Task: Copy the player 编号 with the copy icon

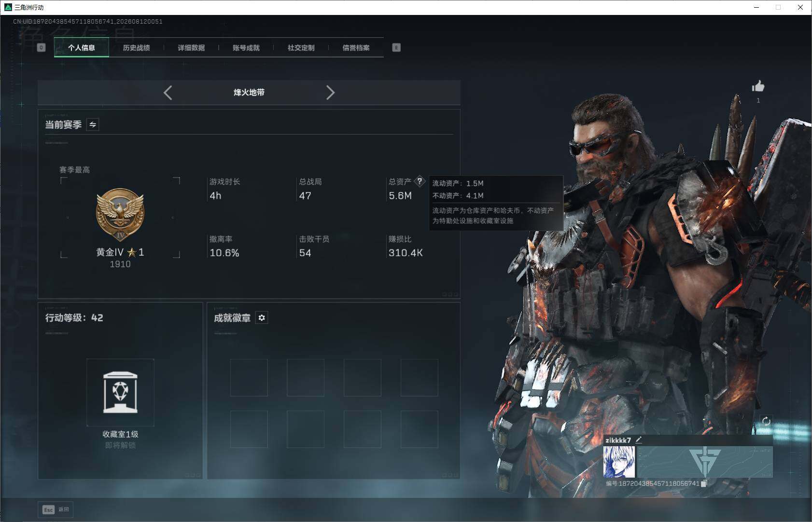Action: tap(704, 483)
